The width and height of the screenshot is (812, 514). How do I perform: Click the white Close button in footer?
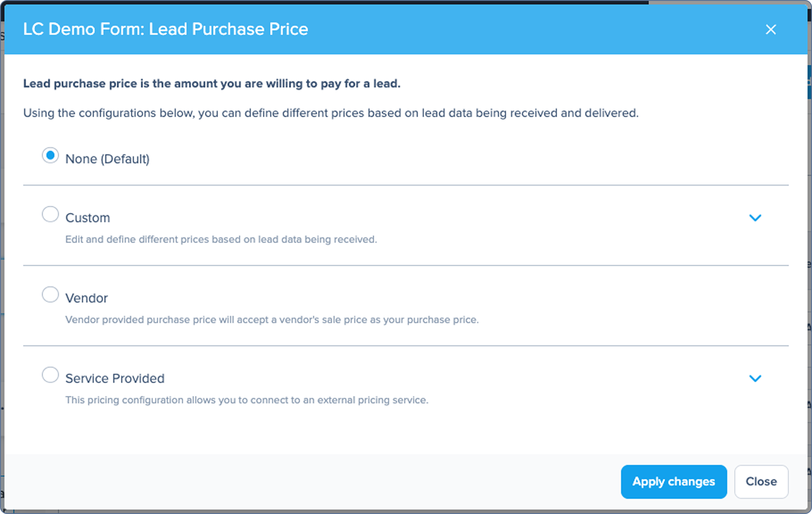[761, 482]
